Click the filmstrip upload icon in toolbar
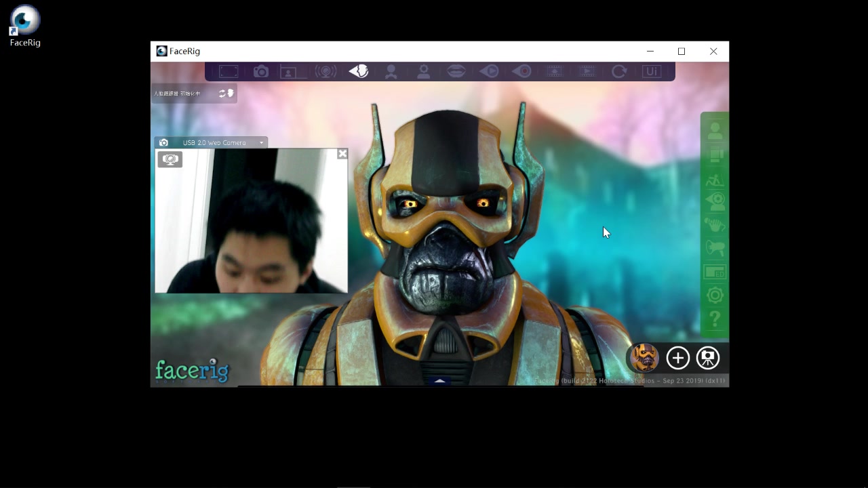This screenshot has height=488, width=868. click(x=554, y=71)
